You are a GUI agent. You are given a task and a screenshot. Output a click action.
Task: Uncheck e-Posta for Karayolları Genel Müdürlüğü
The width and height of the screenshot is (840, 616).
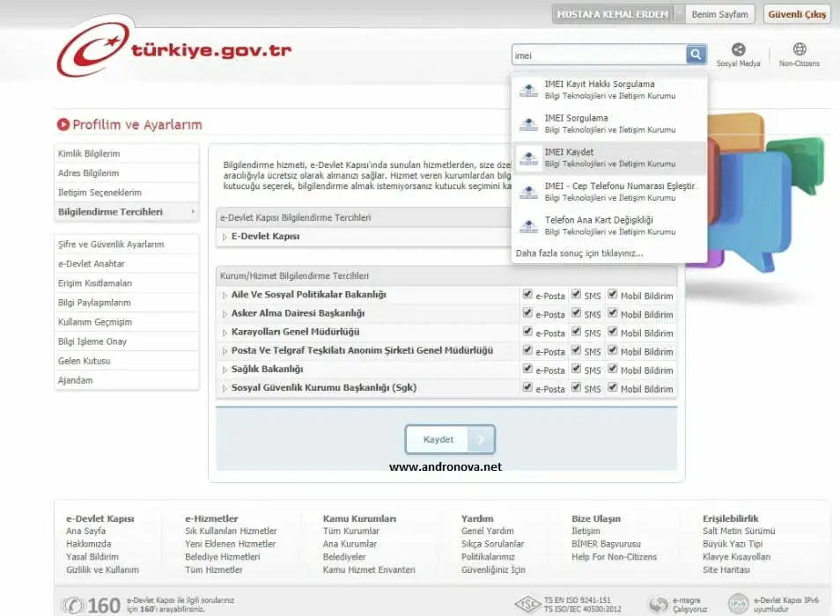pos(527,332)
